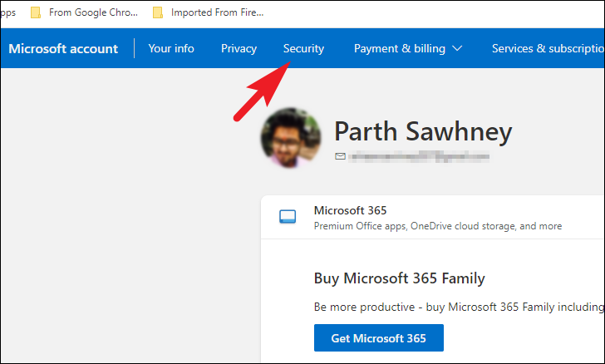The image size is (605, 364).
Task: Open the Your info tab
Action: (x=171, y=49)
